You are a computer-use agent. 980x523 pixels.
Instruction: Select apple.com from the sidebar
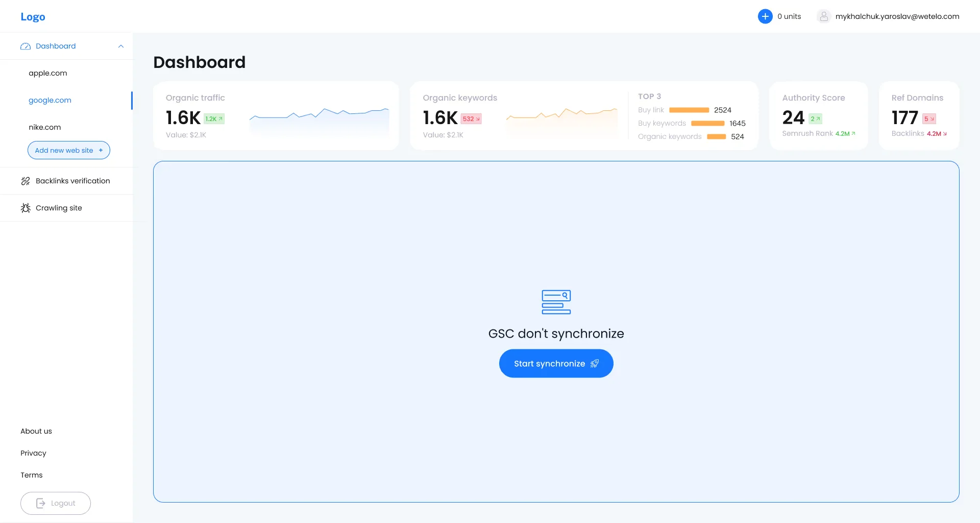(x=47, y=73)
